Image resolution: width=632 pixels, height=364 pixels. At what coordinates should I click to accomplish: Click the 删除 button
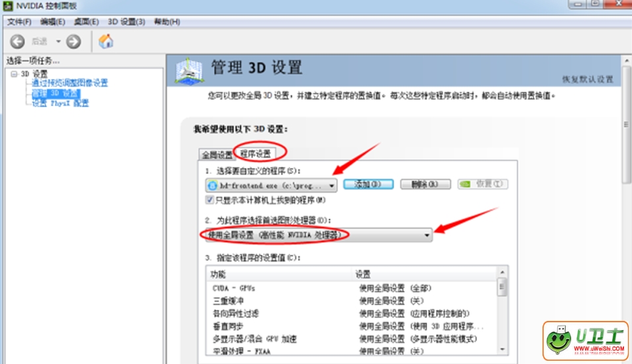pyautogui.click(x=425, y=185)
